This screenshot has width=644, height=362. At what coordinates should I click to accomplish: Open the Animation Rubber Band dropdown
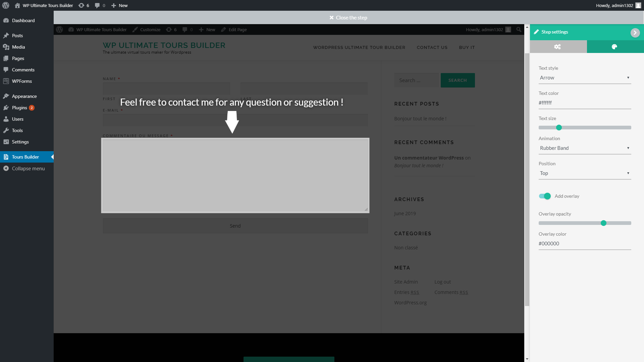585,148
